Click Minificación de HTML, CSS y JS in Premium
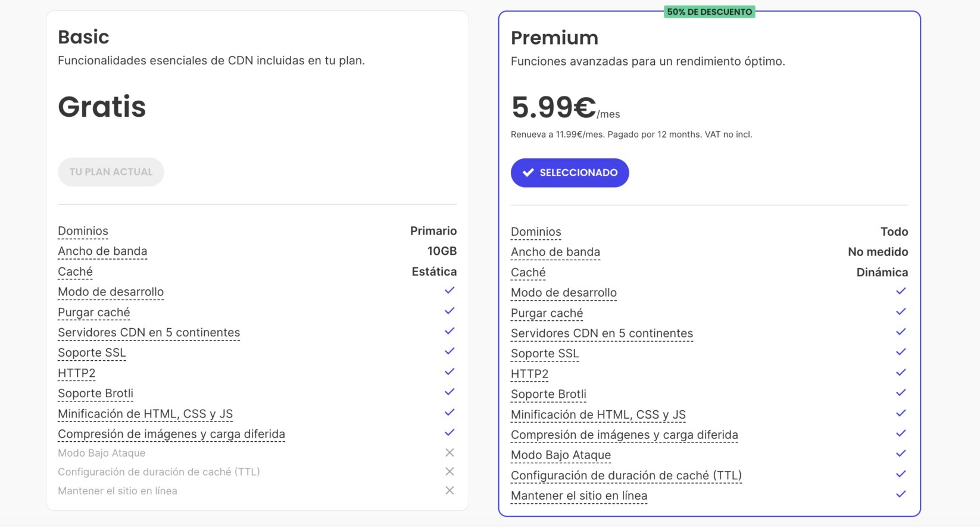Viewport: 980px width, 527px height. click(x=598, y=415)
